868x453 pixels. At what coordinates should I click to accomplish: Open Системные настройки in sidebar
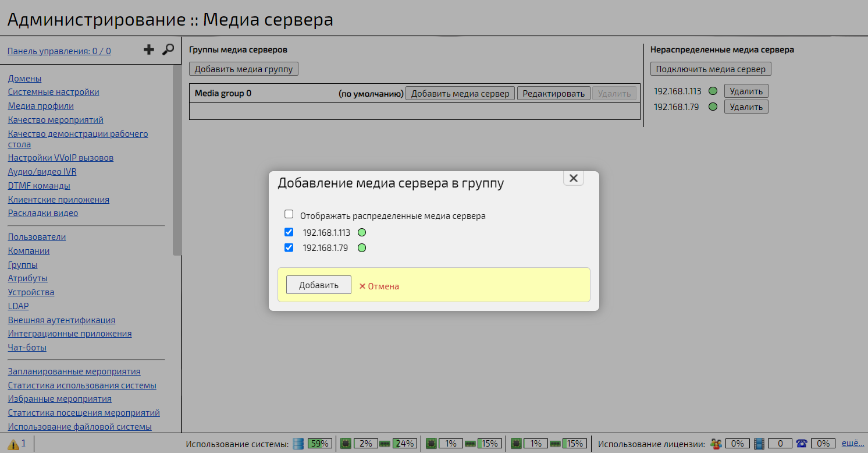[53, 91]
